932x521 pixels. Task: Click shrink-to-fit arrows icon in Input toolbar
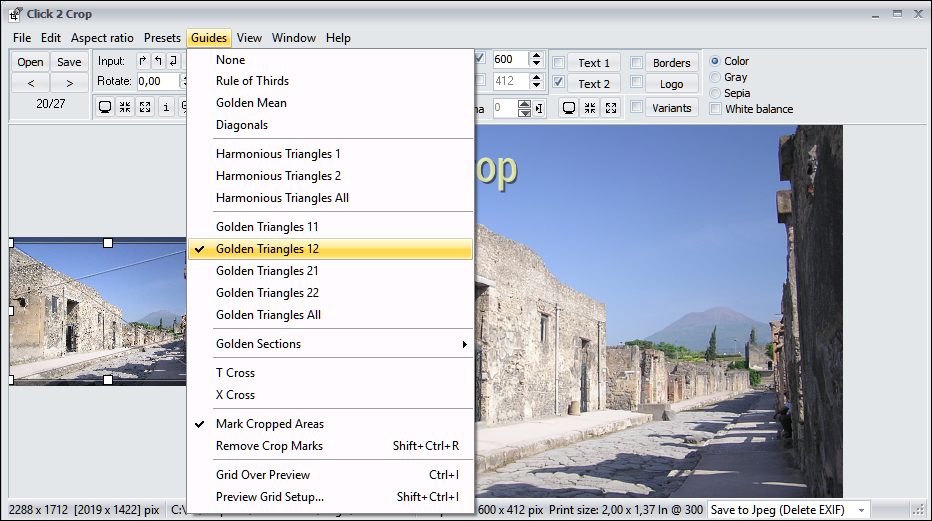coord(125,107)
